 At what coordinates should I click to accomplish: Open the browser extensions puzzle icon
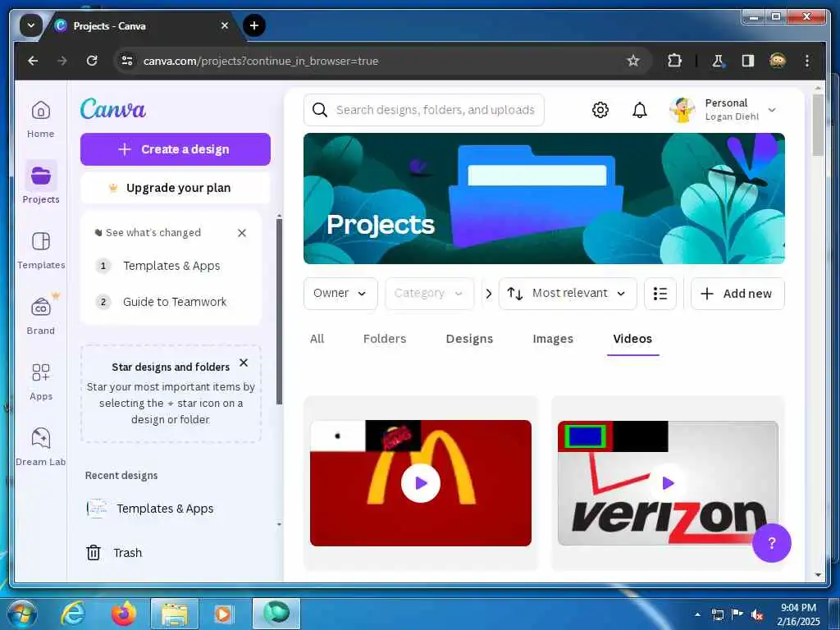pos(674,61)
